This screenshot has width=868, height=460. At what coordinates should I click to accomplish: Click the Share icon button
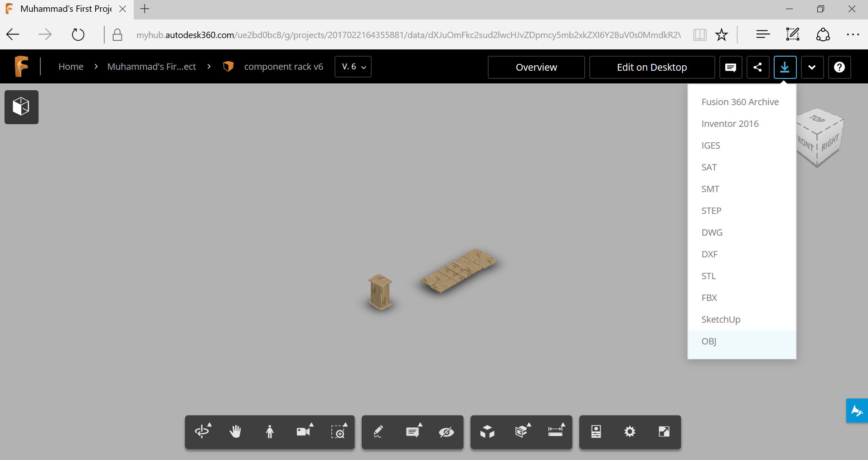point(758,67)
